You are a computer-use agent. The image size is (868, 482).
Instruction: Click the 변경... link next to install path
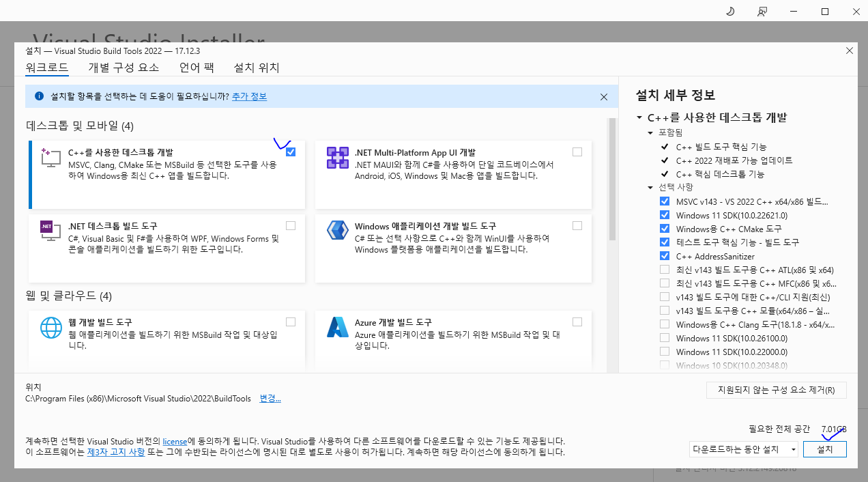270,398
